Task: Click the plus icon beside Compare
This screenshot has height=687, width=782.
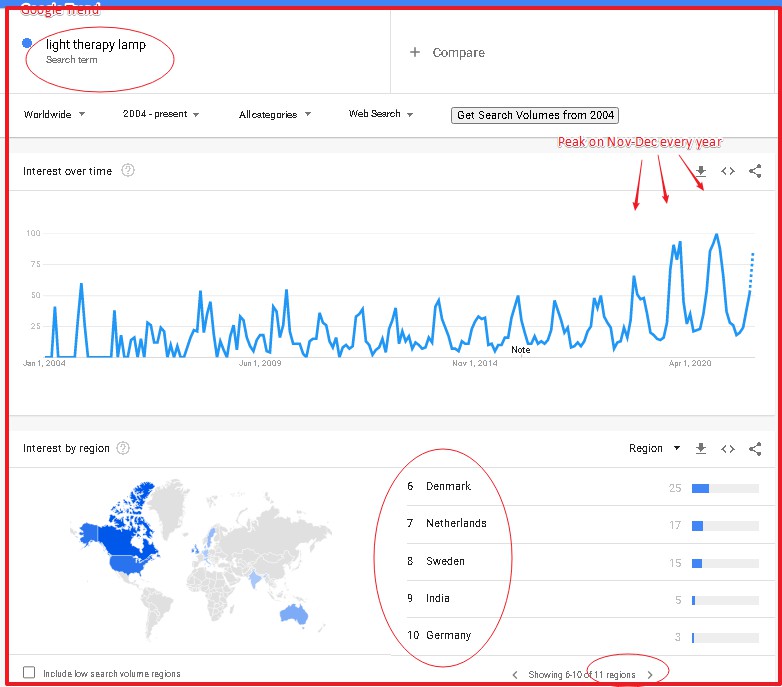Action: 414,52
